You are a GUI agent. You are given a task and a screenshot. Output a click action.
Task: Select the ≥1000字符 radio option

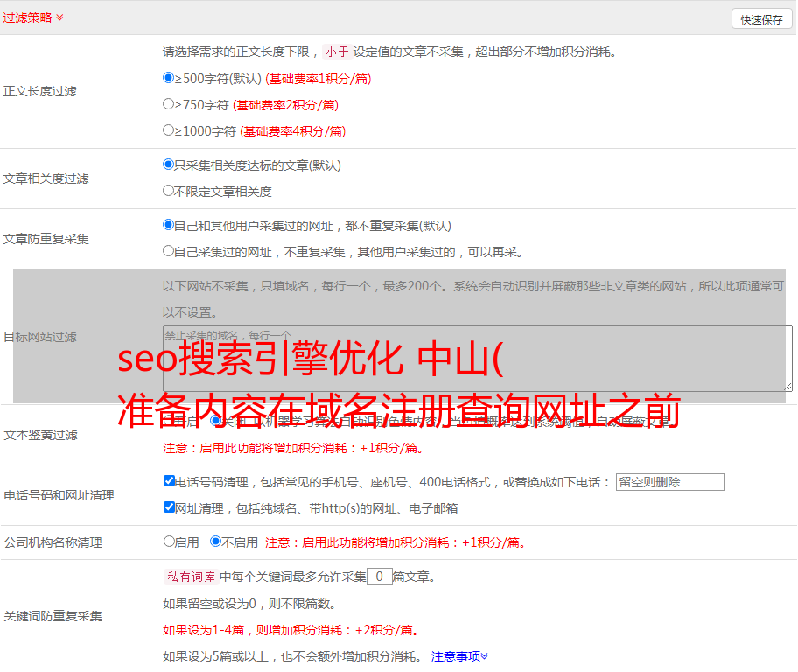168,130
